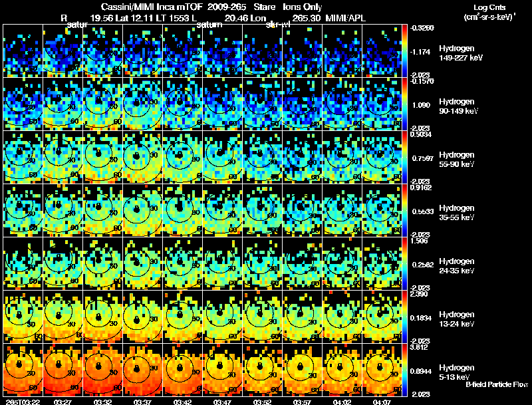Screen dimensions: 532x405
Task: Pick the Hydrogen 55-90 keV panel at 03:47
Action: [223, 157]
